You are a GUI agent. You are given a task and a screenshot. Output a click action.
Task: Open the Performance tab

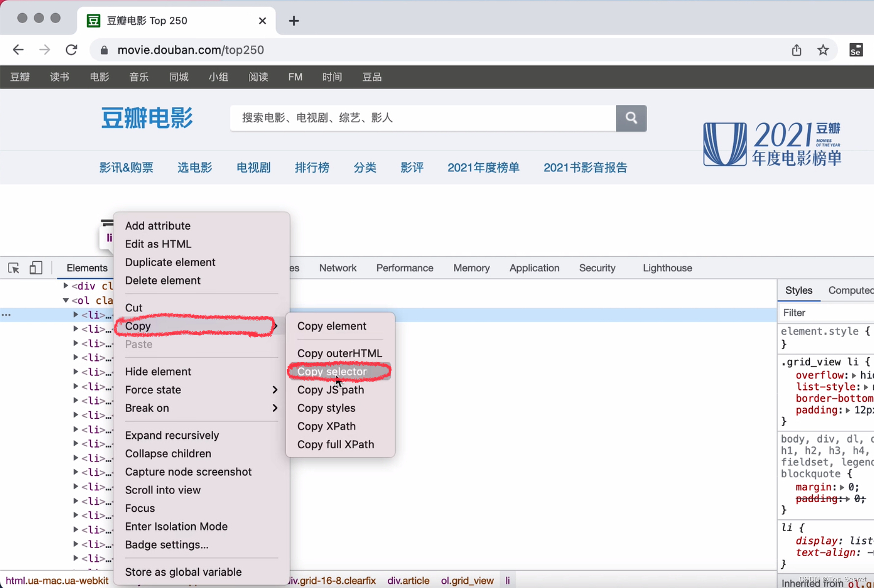pos(405,268)
